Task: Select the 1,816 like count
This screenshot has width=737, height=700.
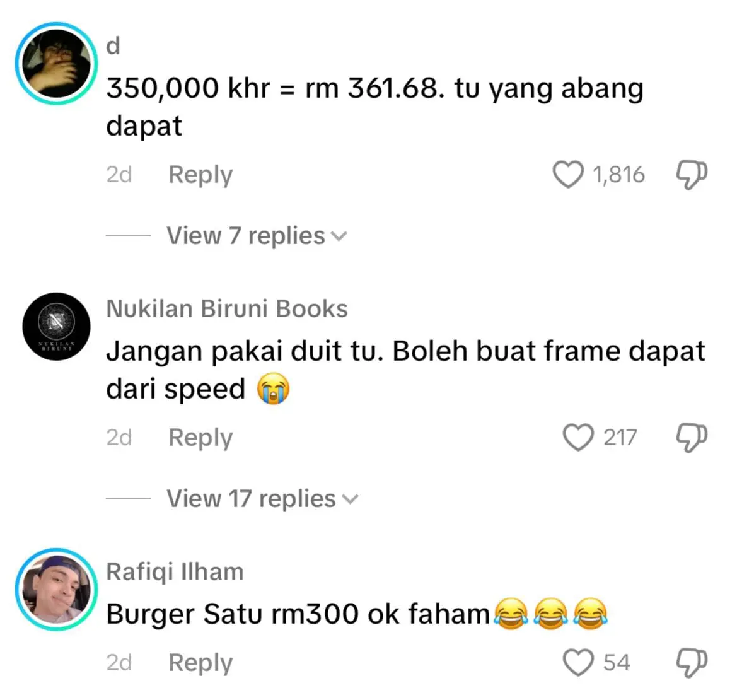Action: pos(618,175)
